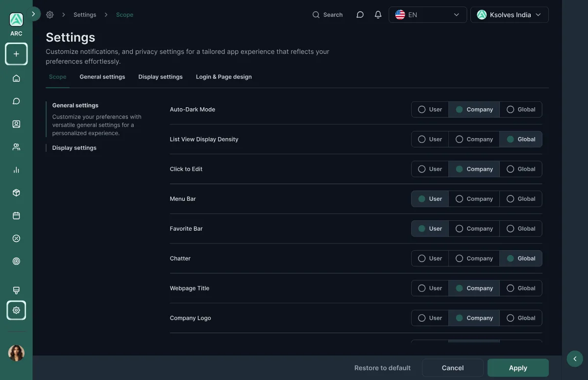Set List View Display Density to Company
Viewport: 588px width, 380px height.
[x=474, y=140]
